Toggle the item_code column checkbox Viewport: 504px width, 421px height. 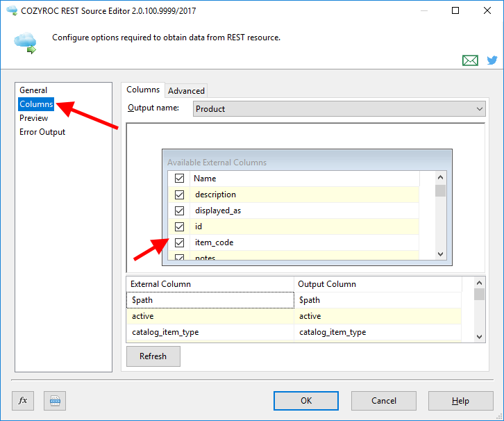click(179, 242)
